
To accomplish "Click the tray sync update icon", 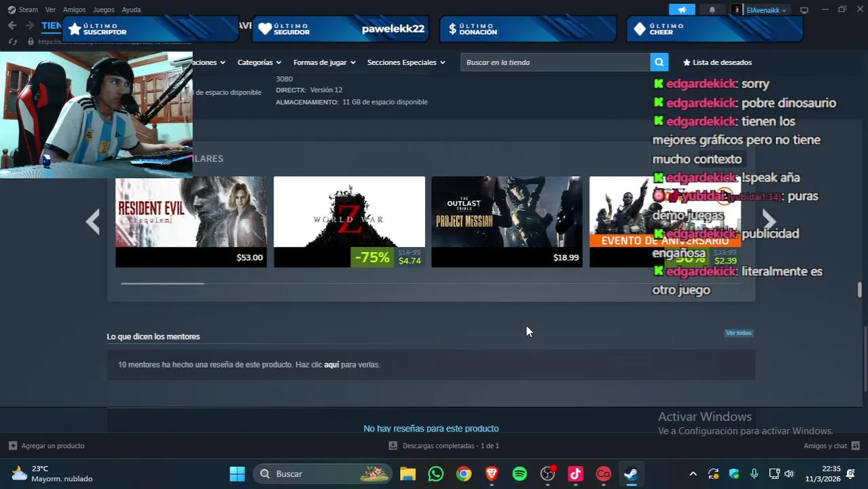I will click(713, 474).
